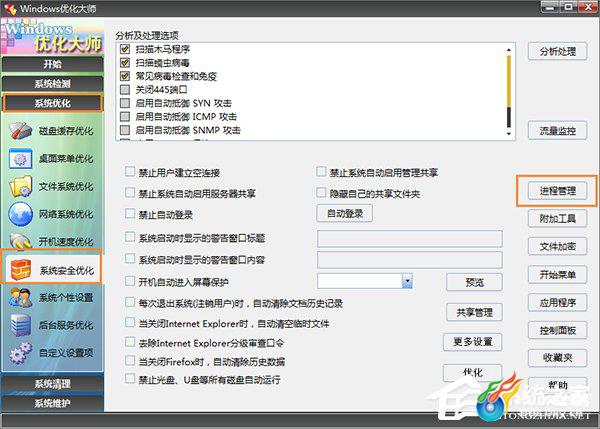Enable 启用自动抵御 ICMP 攻击
Image resolution: width=600 pixels, height=429 pixels.
[x=125, y=116]
